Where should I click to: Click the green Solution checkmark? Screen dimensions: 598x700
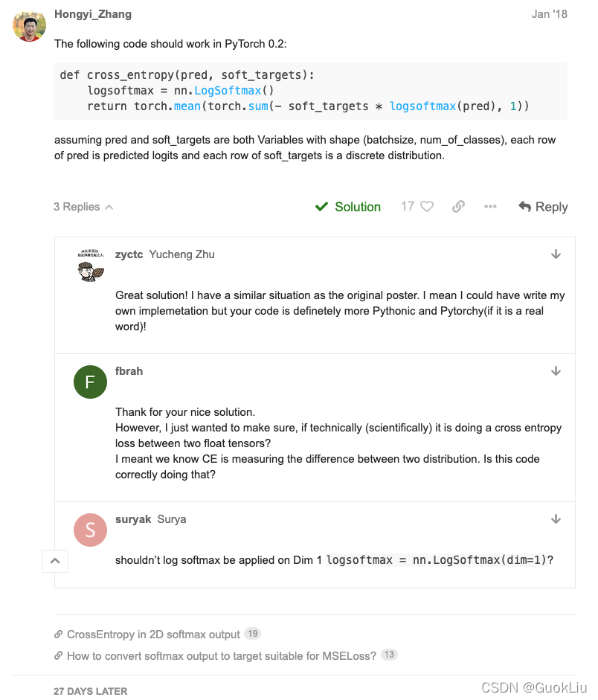pyautogui.click(x=321, y=207)
